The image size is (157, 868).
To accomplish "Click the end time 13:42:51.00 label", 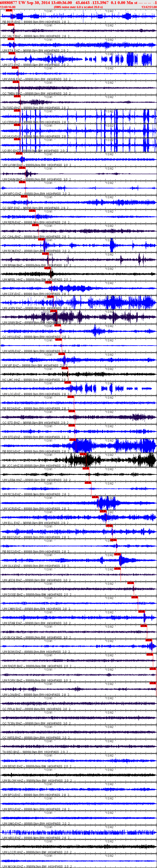I will point(149,7).
